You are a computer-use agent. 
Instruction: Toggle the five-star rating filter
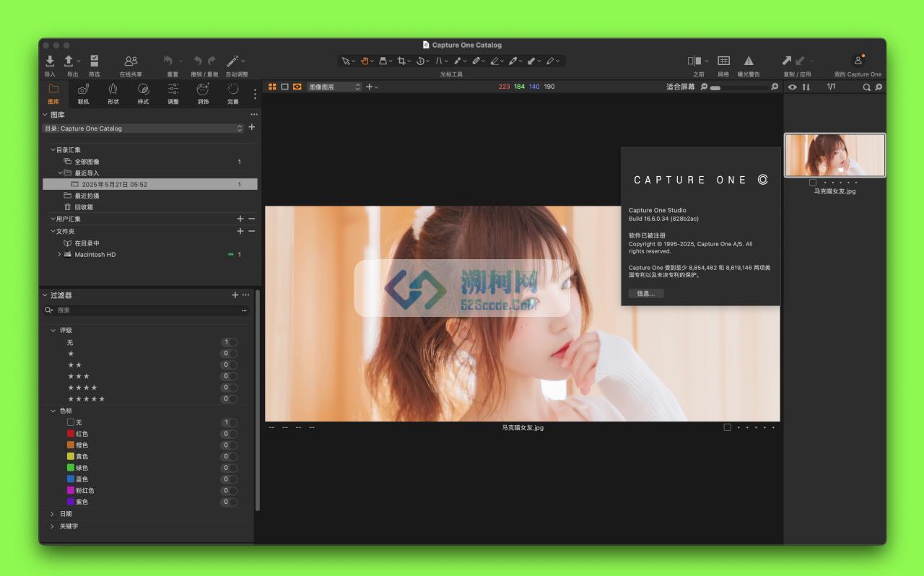[x=229, y=399]
